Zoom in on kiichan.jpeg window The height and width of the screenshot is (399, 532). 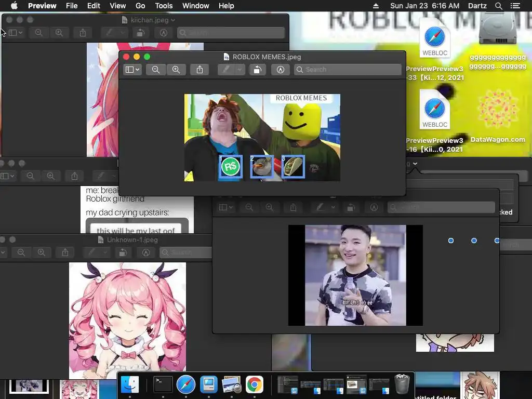[59, 33]
